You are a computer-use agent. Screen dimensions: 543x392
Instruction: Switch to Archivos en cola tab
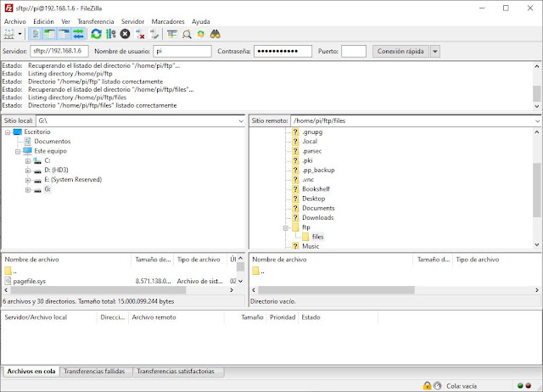pos(31,372)
